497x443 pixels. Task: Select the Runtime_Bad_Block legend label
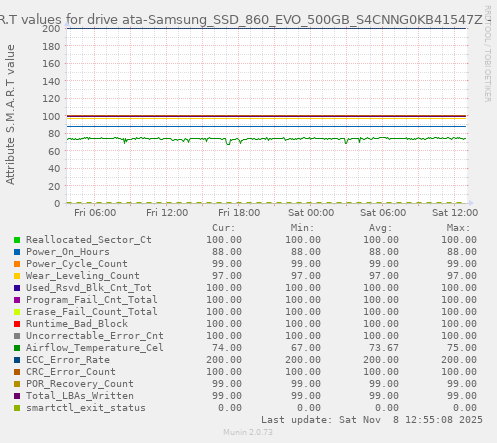click(x=77, y=324)
